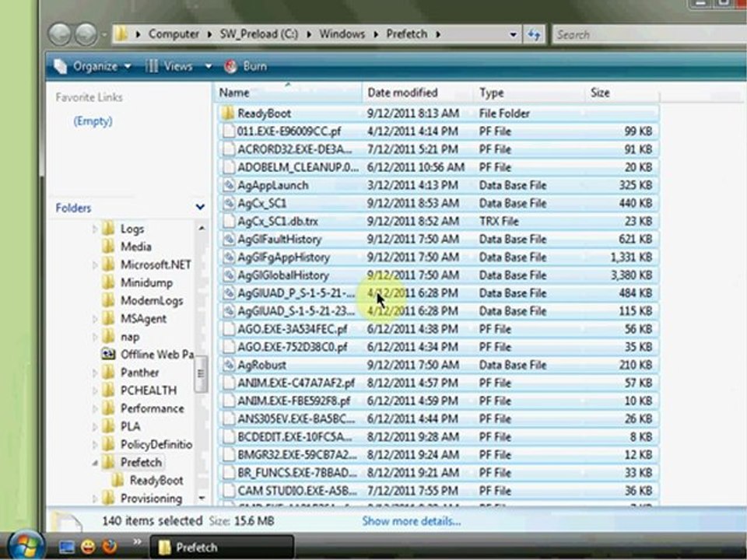Image resolution: width=747 pixels, height=560 pixels.
Task: Click Show more details link
Action: 411,521
